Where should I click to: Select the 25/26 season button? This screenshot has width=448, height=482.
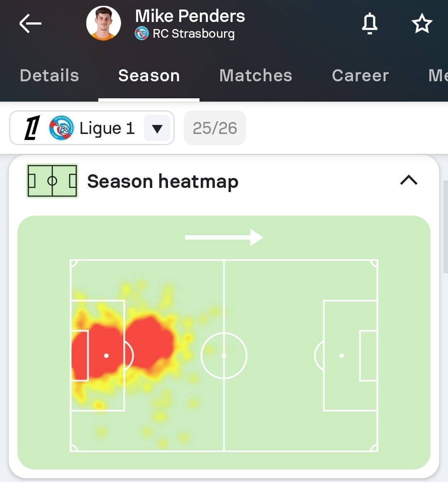click(x=215, y=128)
